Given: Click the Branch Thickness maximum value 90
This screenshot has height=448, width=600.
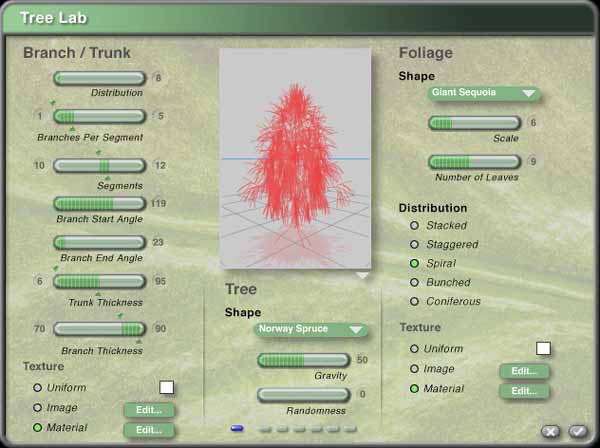Looking at the screenshot, I should click(160, 328).
